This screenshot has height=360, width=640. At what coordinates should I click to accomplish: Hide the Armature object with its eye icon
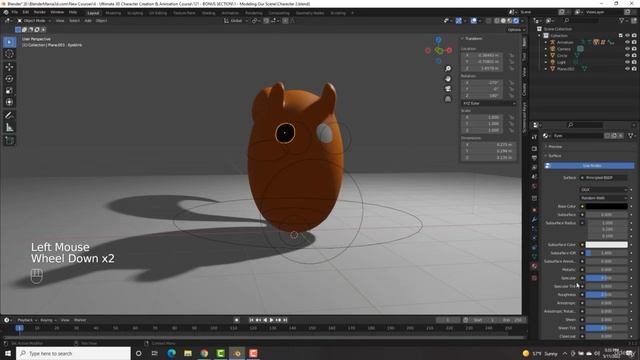(627, 42)
